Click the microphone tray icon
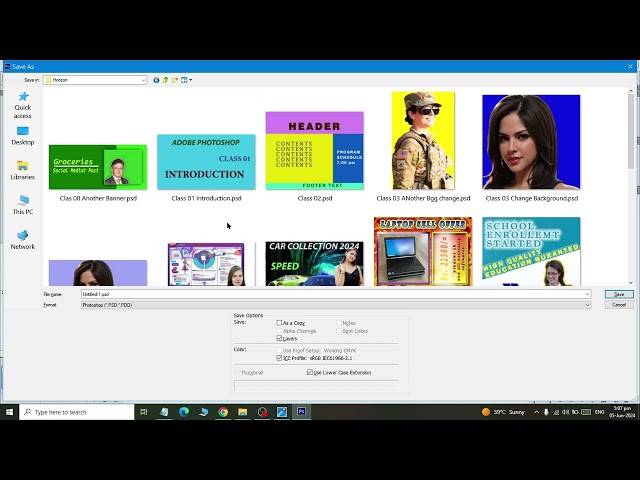Image resolution: width=640 pixels, height=480 pixels. [546, 412]
